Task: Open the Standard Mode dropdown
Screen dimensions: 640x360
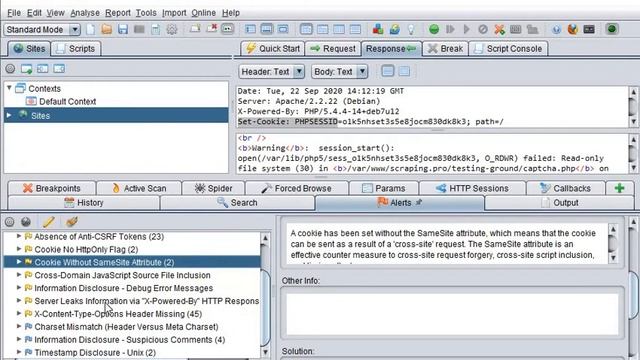Action: coord(42,29)
